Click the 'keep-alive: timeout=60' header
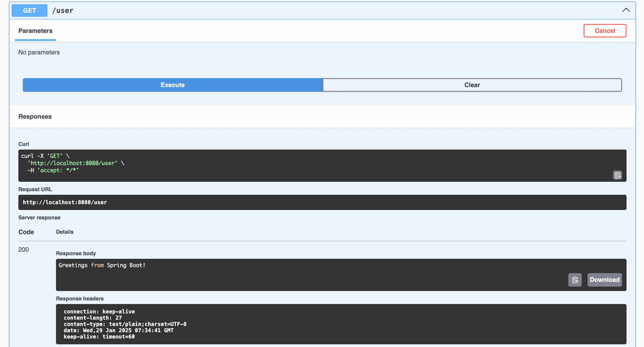 coord(99,336)
